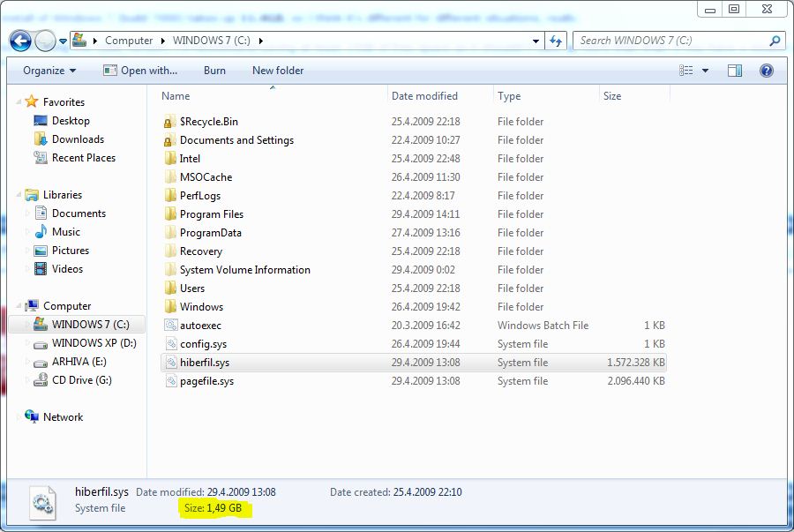Open the Music library
The width and height of the screenshot is (794, 532).
coord(66,232)
